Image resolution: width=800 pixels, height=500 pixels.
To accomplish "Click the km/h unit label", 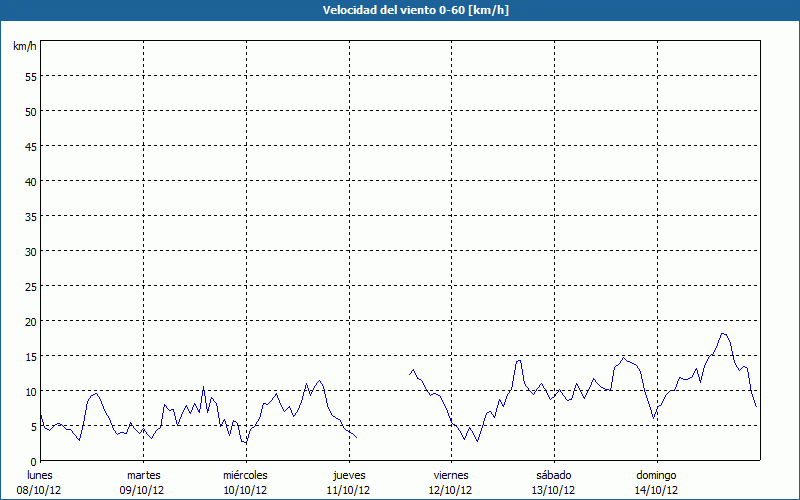I will click(x=24, y=47).
